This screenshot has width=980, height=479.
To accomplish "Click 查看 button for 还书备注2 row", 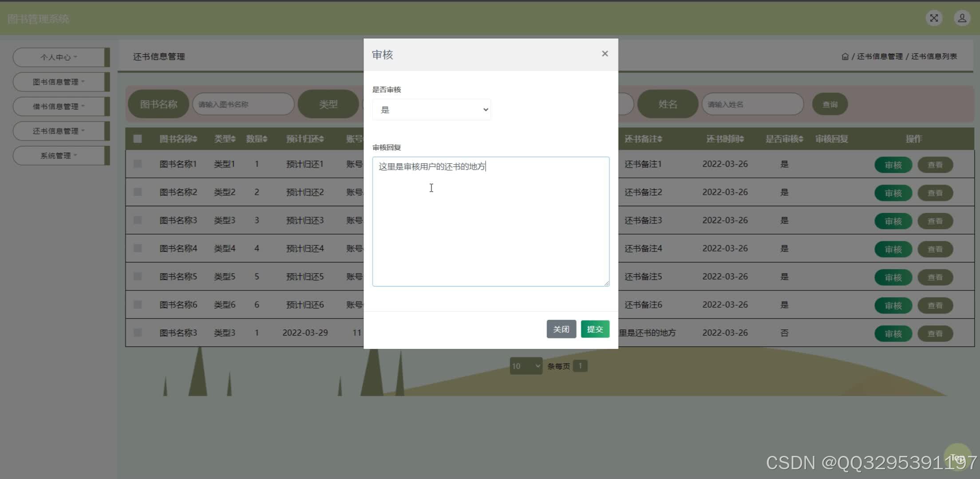I will [935, 193].
